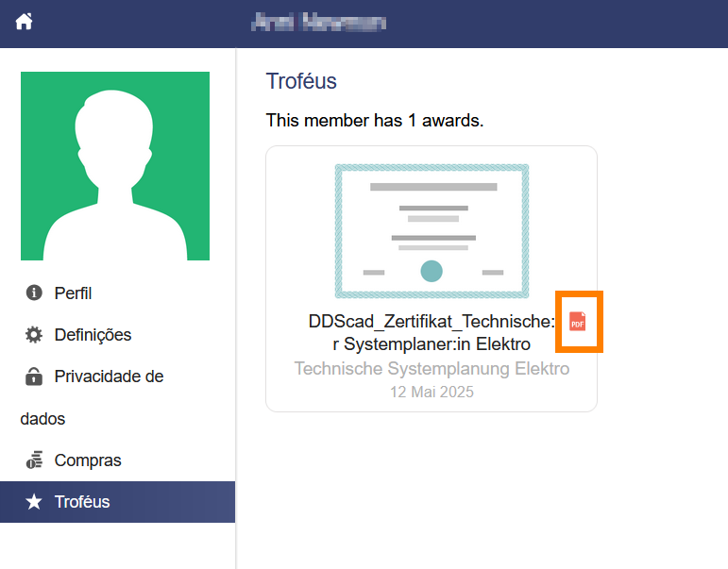
Task: Click the Troféus page heading
Action: [x=301, y=81]
